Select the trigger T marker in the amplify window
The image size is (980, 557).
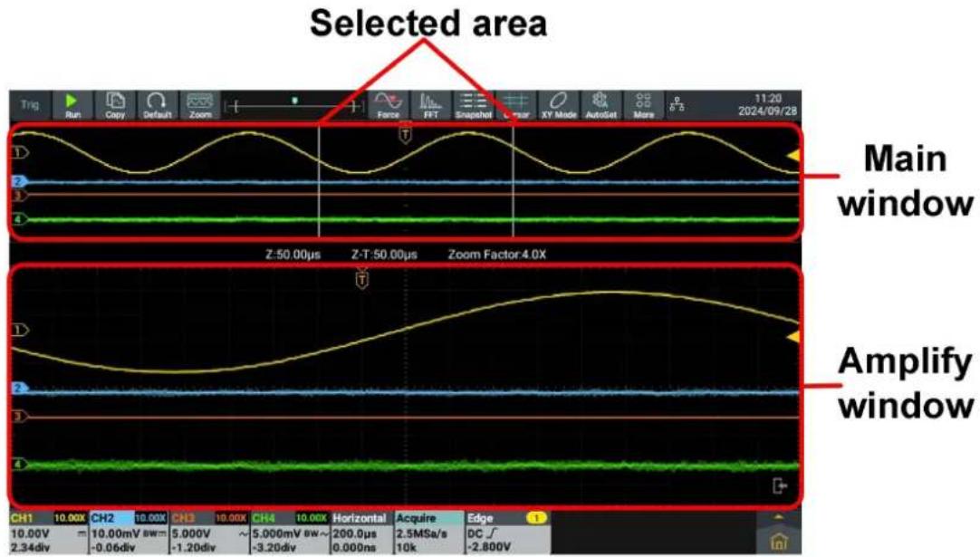[x=362, y=279]
